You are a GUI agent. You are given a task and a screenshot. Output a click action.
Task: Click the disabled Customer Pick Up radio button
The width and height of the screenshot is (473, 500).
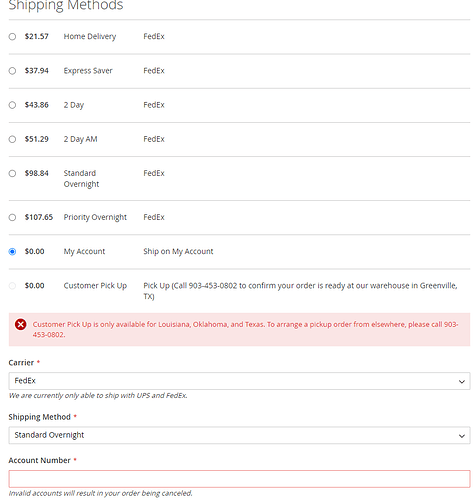(x=12, y=286)
